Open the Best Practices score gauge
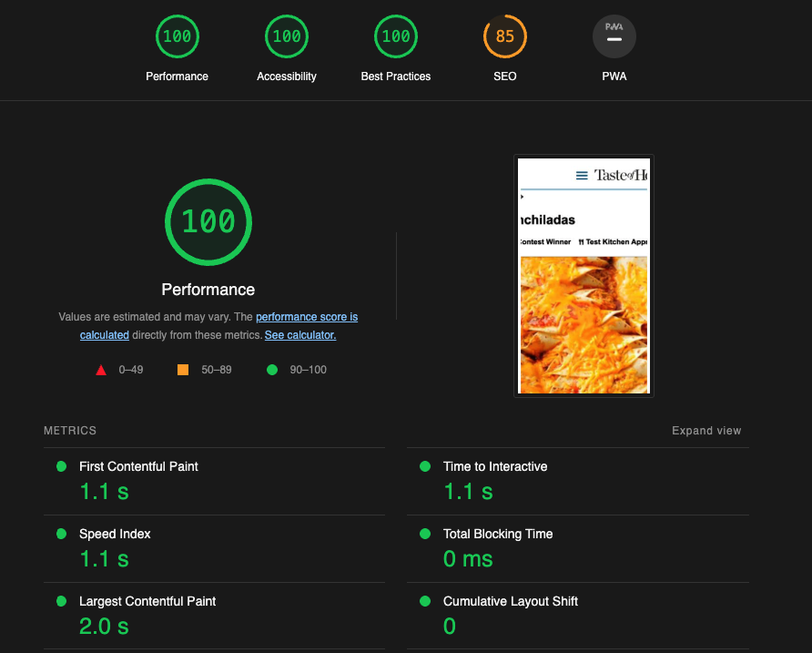The height and width of the screenshot is (653, 812). pos(396,36)
